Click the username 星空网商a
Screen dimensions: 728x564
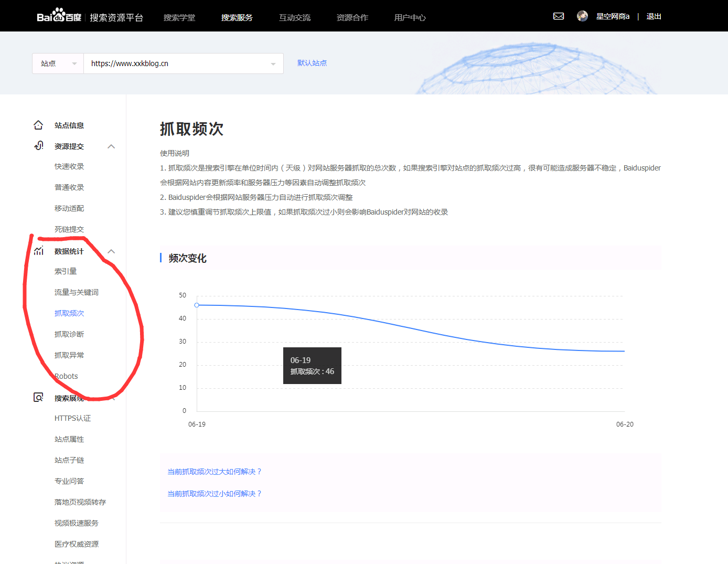coord(613,16)
